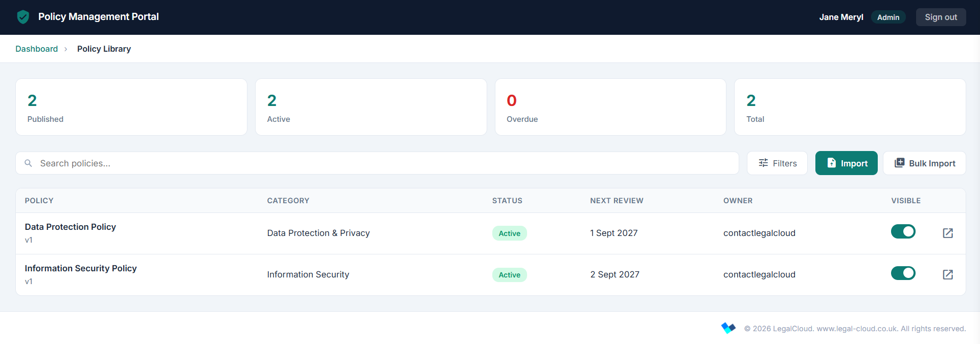Click the Import button

pos(846,163)
